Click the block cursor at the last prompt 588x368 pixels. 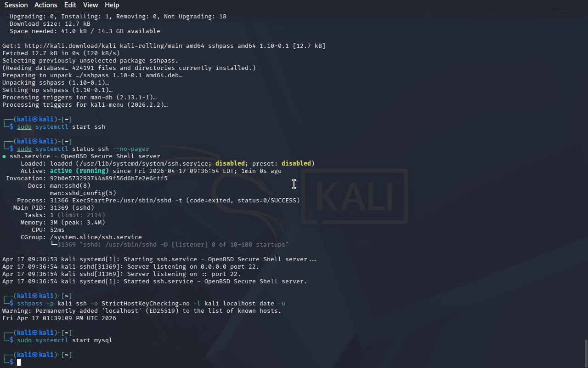(x=19, y=362)
